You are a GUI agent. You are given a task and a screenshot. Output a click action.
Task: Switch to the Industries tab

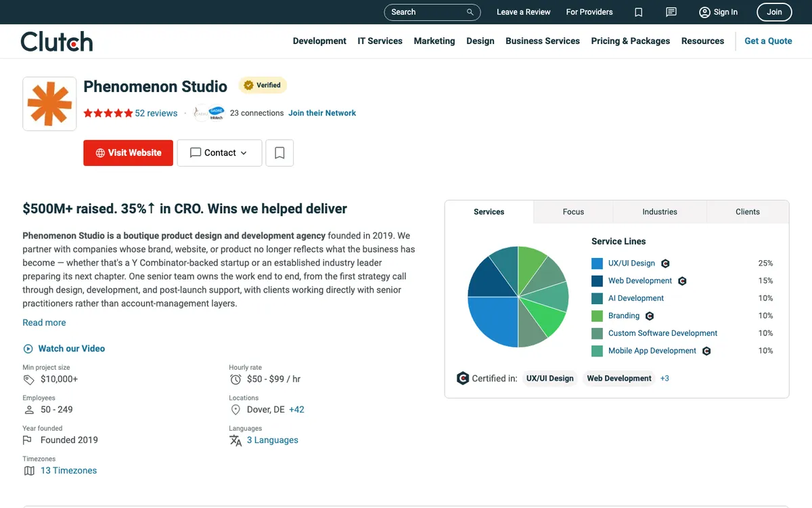(660, 212)
